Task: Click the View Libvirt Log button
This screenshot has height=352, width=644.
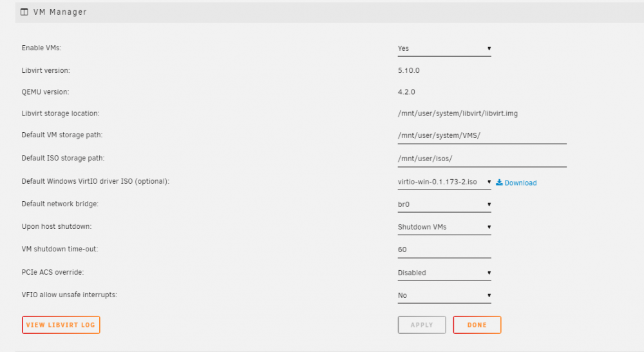Action: click(x=61, y=325)
